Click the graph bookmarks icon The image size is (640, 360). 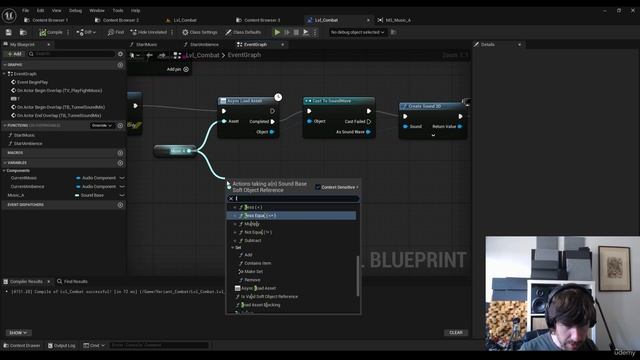point(134,55)
